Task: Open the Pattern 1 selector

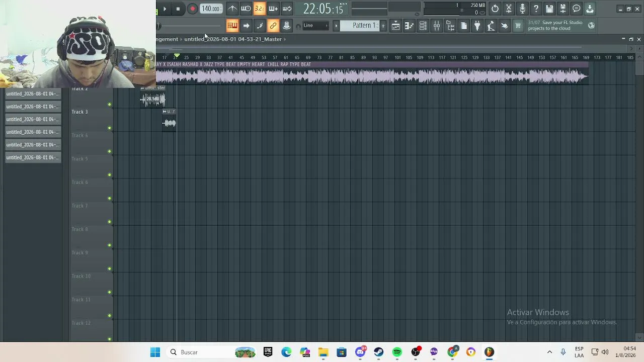Action: coord(360,26)
